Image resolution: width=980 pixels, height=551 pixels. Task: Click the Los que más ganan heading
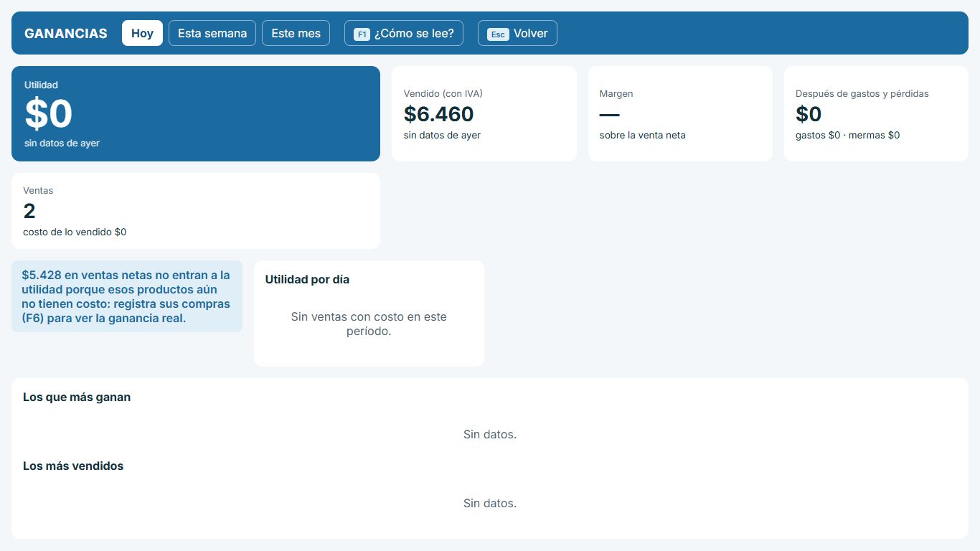click(77, 397)
